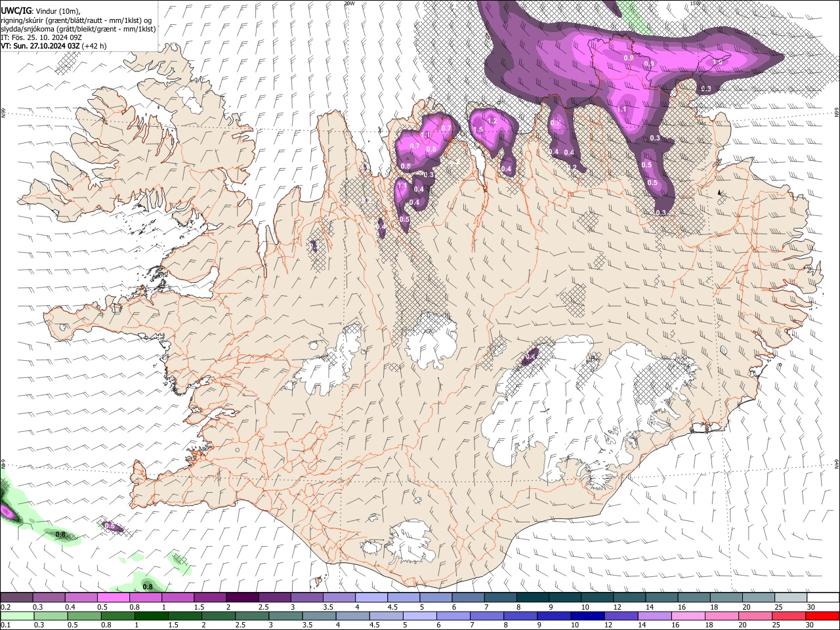Click the '15W' longitude label at the map top
The height and width of the screenshot is (630, 840).
point(695,3)
